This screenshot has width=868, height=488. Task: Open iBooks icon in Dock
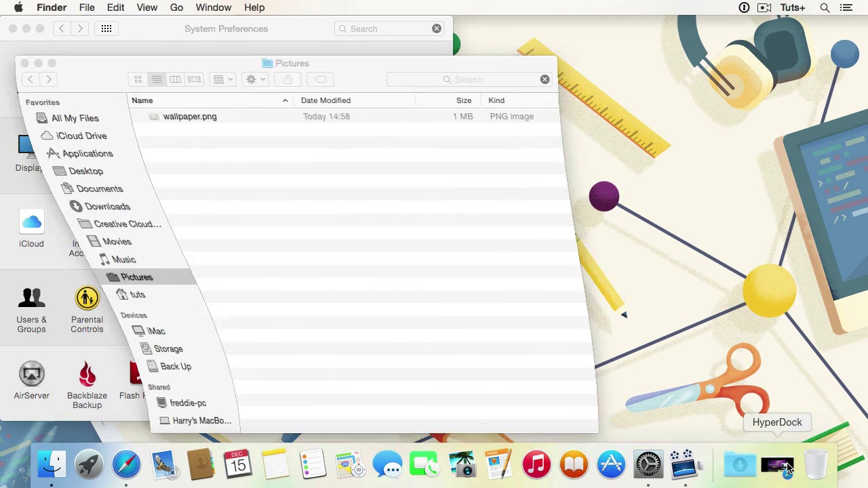[x=574, y=465]
